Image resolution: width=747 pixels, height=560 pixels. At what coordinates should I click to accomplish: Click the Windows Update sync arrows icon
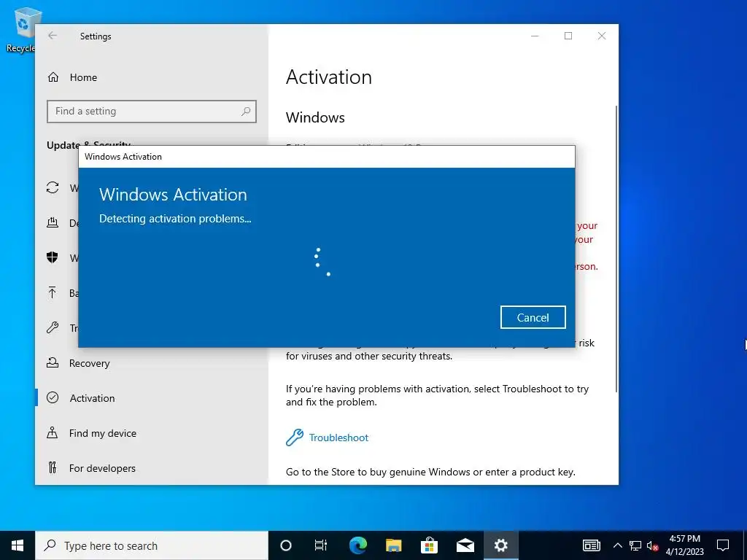pyautogui.click(x=53, y=187)
